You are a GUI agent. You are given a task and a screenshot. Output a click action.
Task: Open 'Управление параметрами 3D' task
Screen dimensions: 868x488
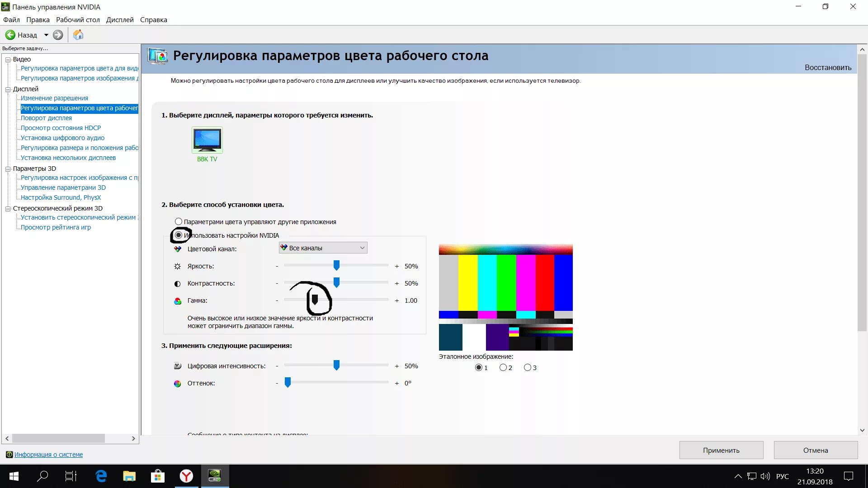click(x=63, y=188)
